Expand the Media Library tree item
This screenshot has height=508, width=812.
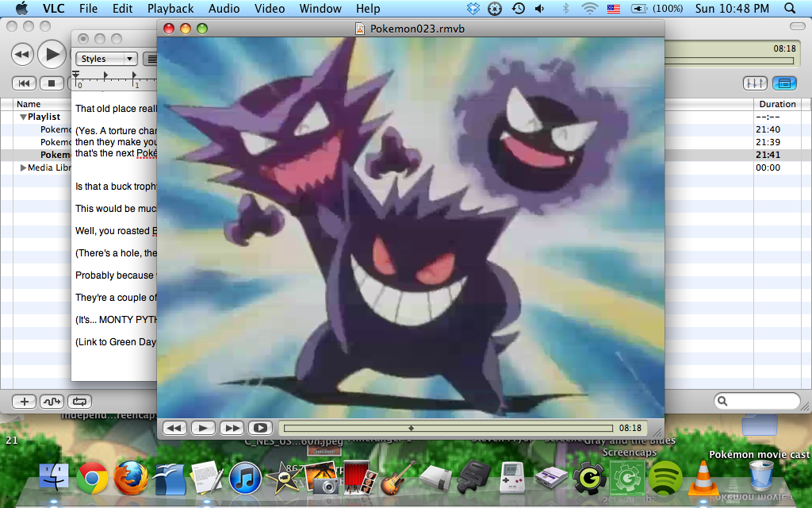pyautogui.click(x=23, y=168)
